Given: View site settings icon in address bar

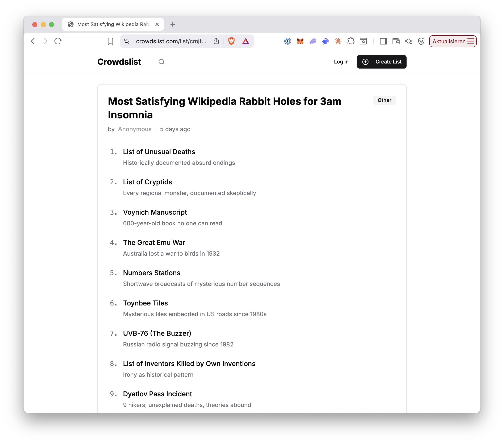Looking at the screenshot, I should tap(127, 41).
